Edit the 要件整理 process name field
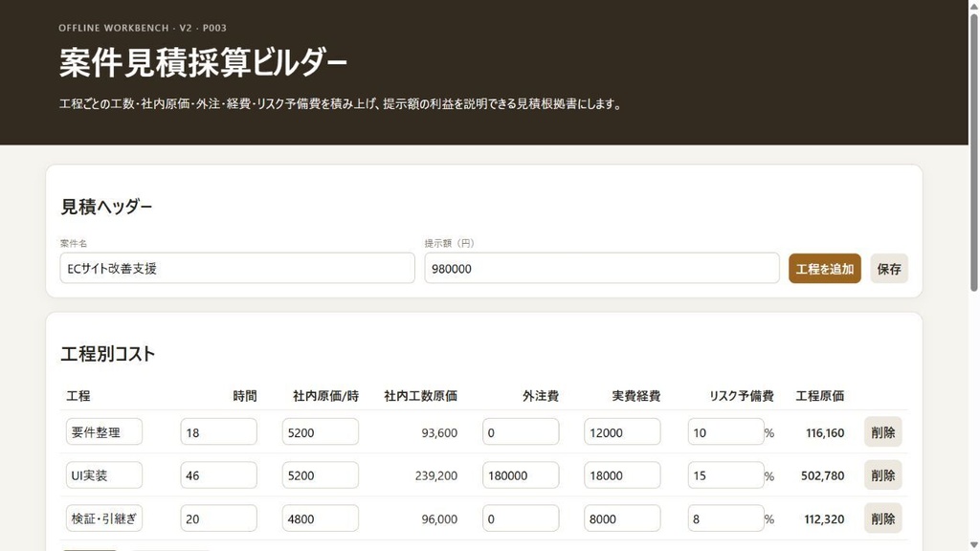This screenshot has height=551, width=980. (x=104, y=431)
